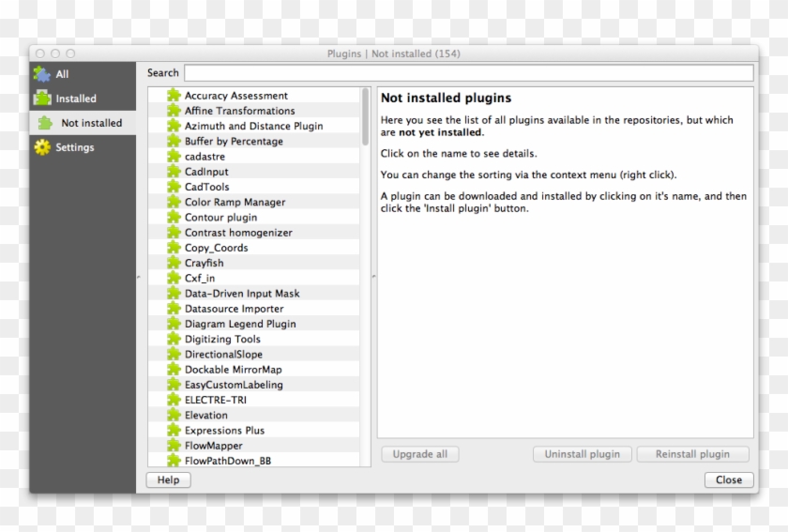Click the plugin icon beside Contour plugin
This screenshot has width=788, height=532.
coord(174,217)
